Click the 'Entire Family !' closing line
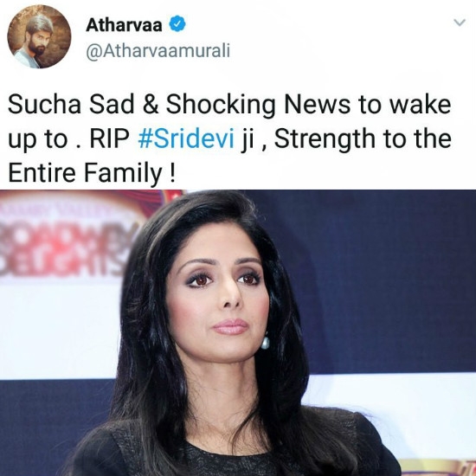476x476 pixels. 92,173
